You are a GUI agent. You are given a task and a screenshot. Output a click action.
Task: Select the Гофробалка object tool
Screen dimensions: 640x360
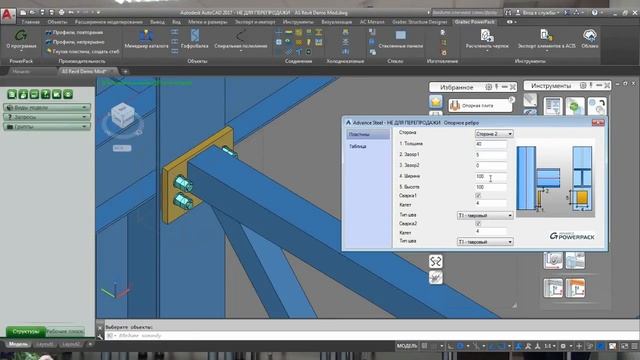[x=195, y=39]
